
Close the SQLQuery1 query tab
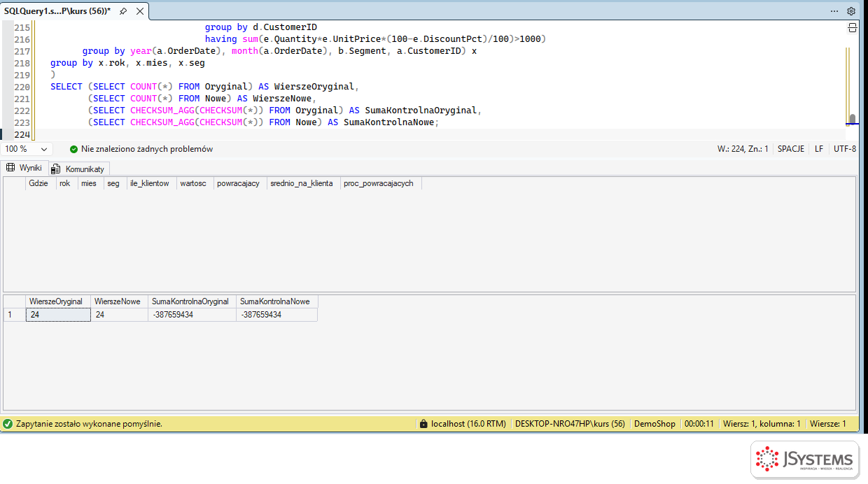click(139, 11)
